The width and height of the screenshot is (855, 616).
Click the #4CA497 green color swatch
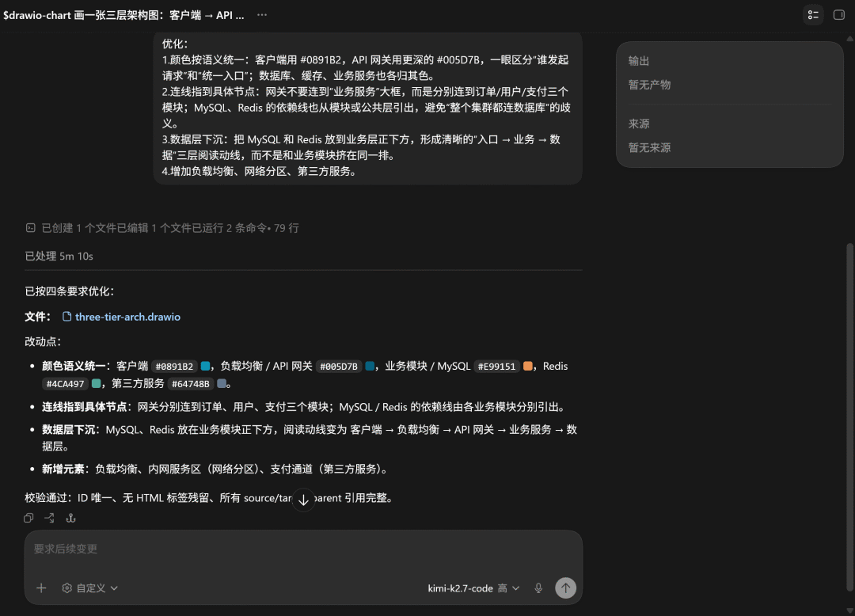point(97,384)
